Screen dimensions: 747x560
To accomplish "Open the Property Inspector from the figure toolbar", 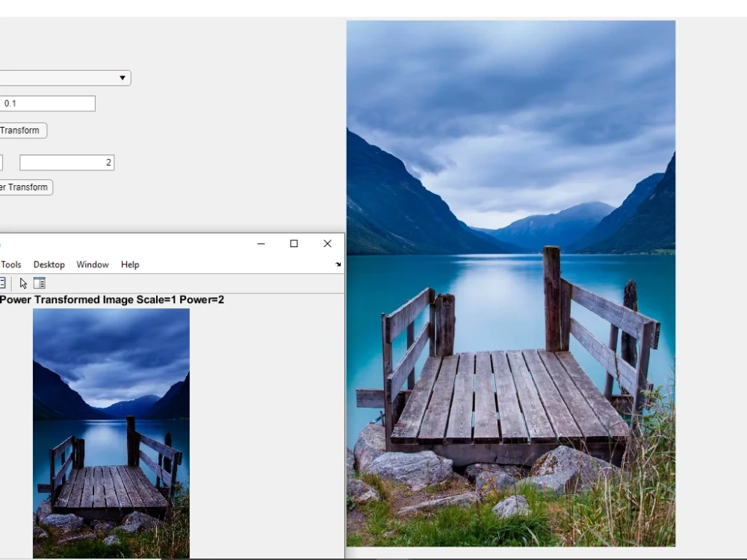I will point(40,282).
